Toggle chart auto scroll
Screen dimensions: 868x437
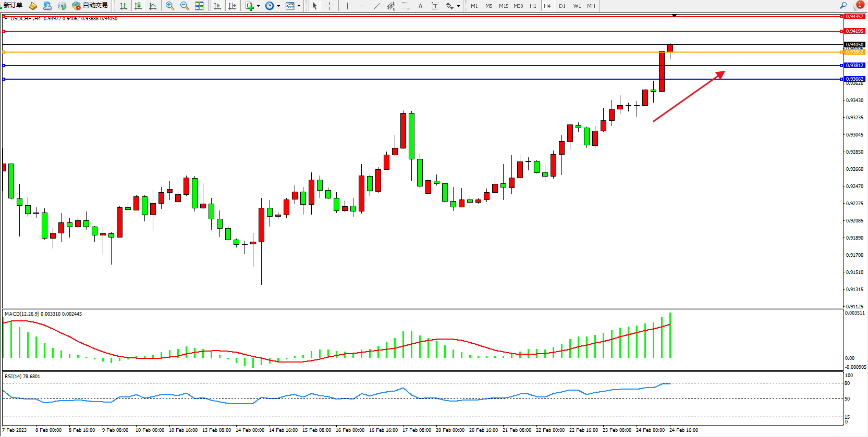pos(217,6)
